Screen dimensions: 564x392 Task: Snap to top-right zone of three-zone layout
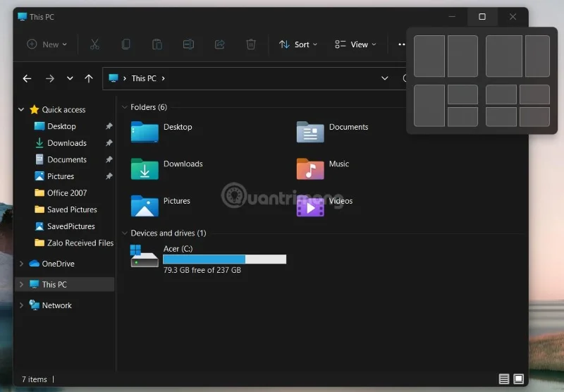tap(462, 94)
